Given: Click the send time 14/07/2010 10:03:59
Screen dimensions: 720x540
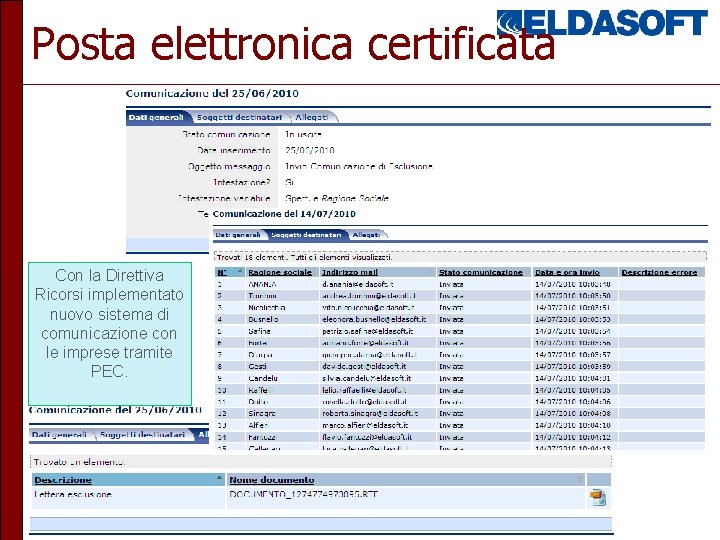Looking at the screenshot, I should pyautogui.click(x=573, y=366).
